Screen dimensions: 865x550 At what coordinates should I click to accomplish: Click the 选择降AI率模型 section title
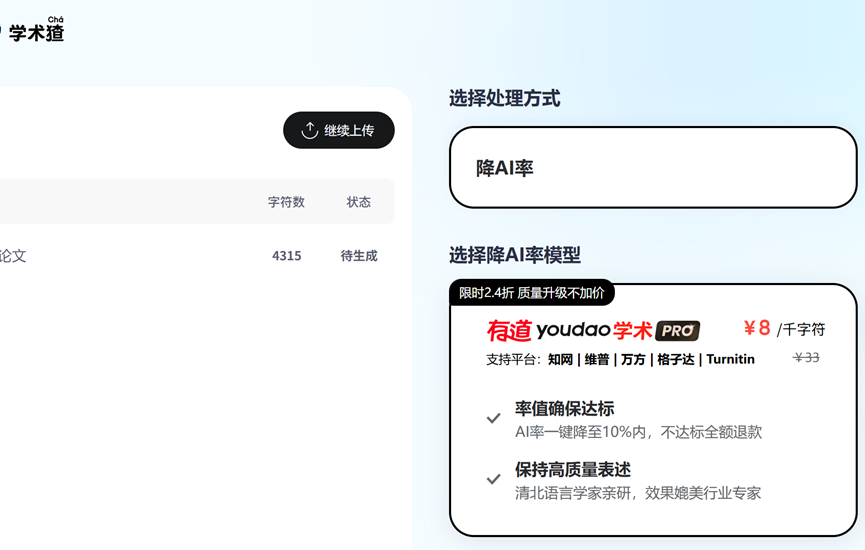515,255
